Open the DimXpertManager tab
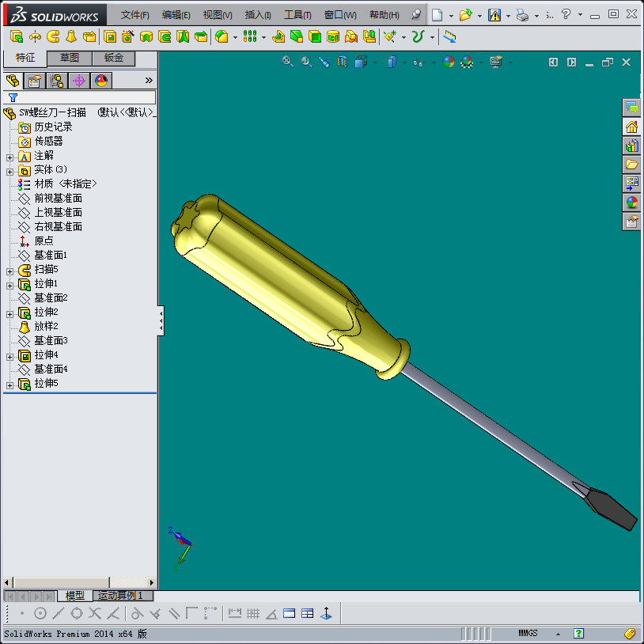 tap(79, 81)
